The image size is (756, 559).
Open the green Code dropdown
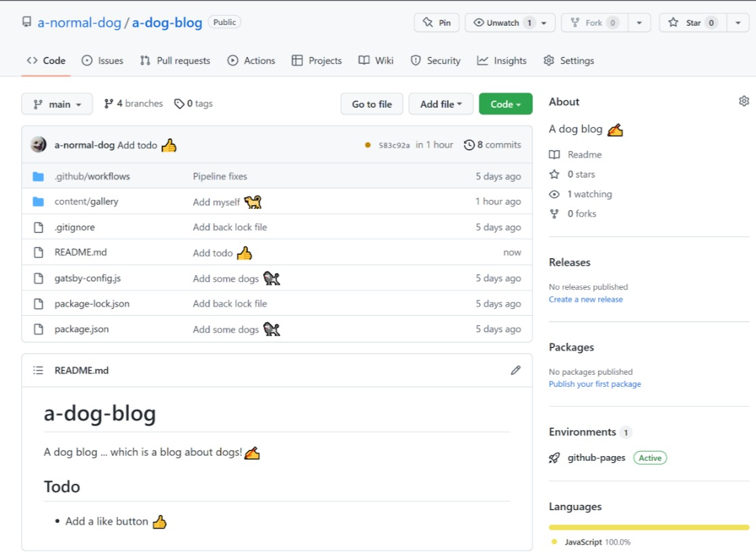[505, 104]
